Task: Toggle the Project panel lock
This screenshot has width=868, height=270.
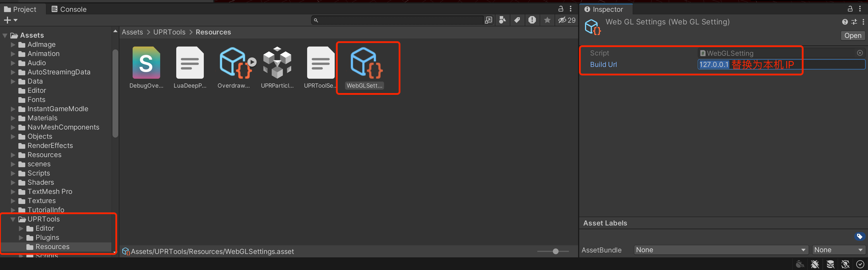Action: pos(561,9)
